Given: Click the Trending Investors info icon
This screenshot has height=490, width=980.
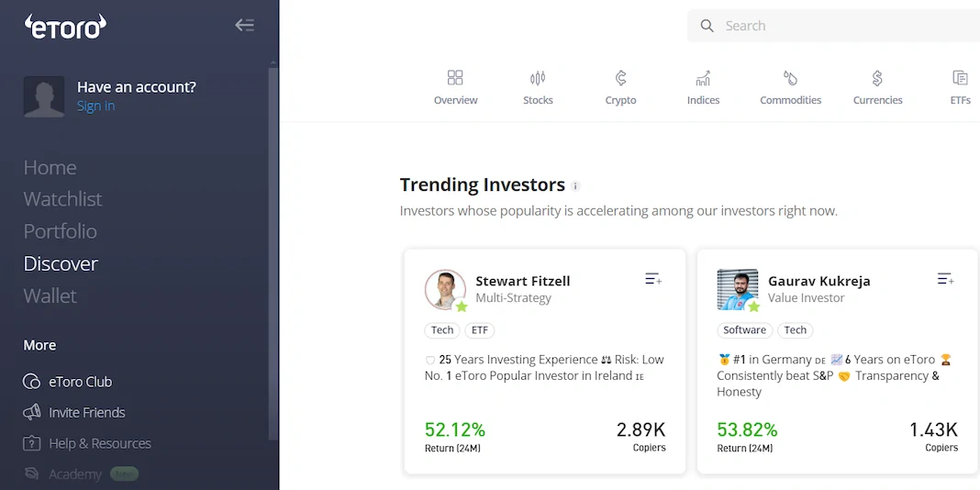Looking at the screenshot, I should pyautogui.click(x=576, y=186).
